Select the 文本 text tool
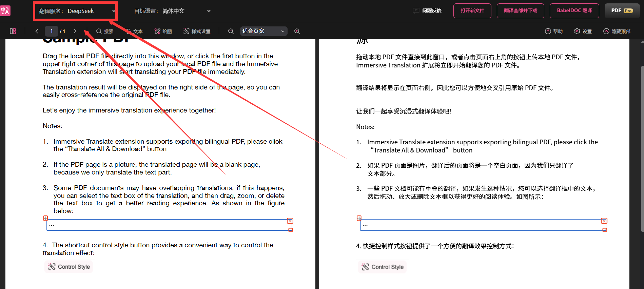Image resolution: width=644 pixels, height=289 pixels. [x=134, y=31]
